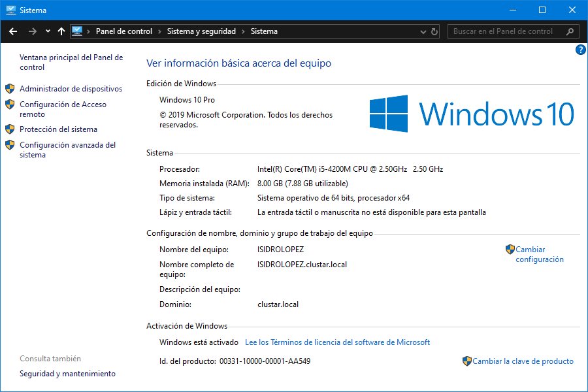Go back with the back arrow
Image resolution: width=588 pixels, height=392 pixels.
13,31
